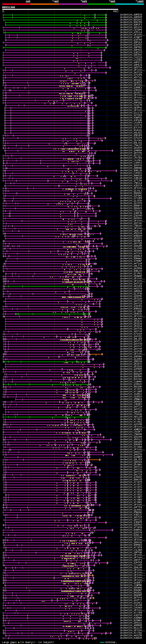
Task: Open the UniRef100_A4LM22 entry
Action: 131,133
